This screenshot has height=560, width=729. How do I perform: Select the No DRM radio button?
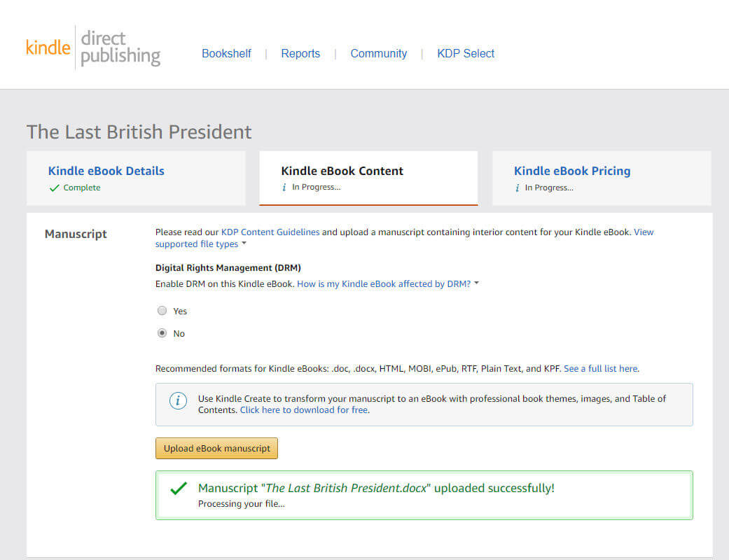pyautogui.click(x=162, y=333)
